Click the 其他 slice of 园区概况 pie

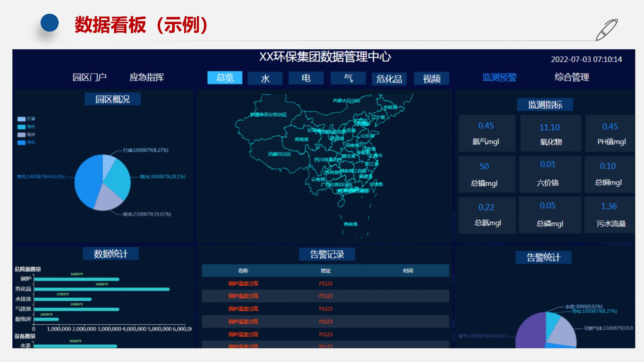[88, 181]
